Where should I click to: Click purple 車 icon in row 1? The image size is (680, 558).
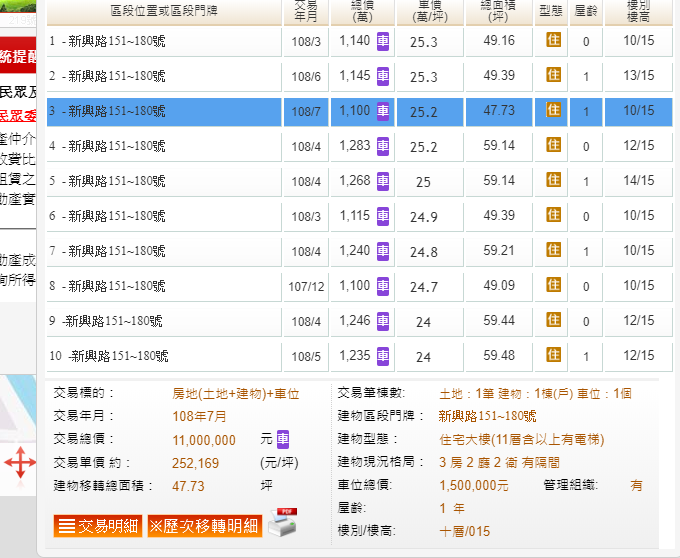coord(382,41)
